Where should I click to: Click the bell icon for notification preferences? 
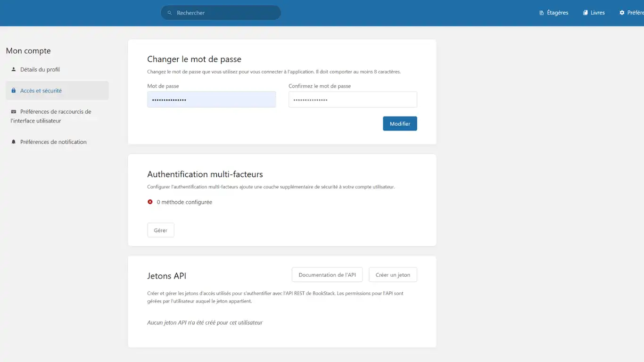click(x=14, y=142)
